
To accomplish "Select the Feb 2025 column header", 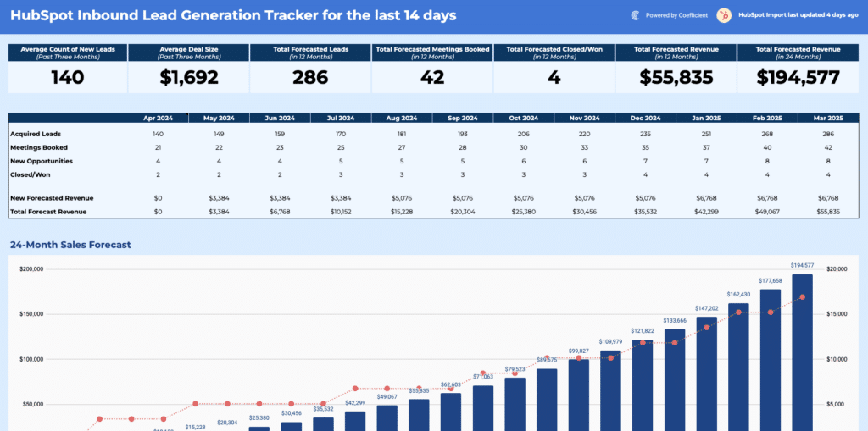I will pyautogui.click(x=766, y=118).
